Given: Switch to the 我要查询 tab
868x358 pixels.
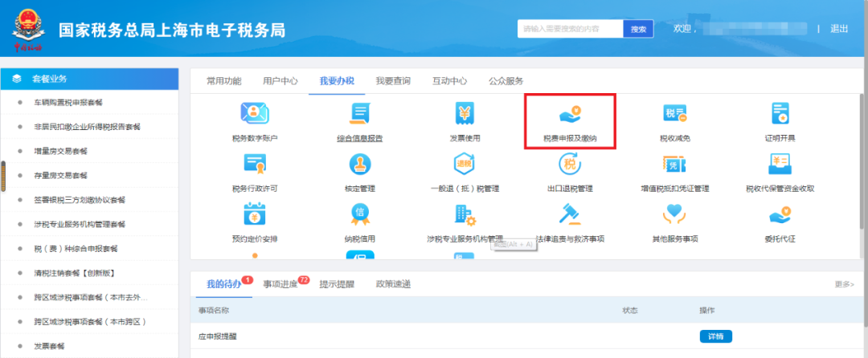Looking at the screenshot, I should [x=393, y=80].
